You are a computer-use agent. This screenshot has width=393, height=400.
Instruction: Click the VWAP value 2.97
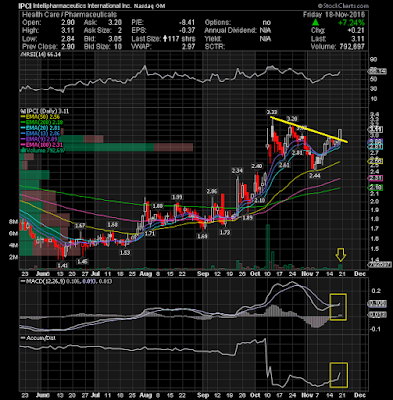click(x=189, y=47)
